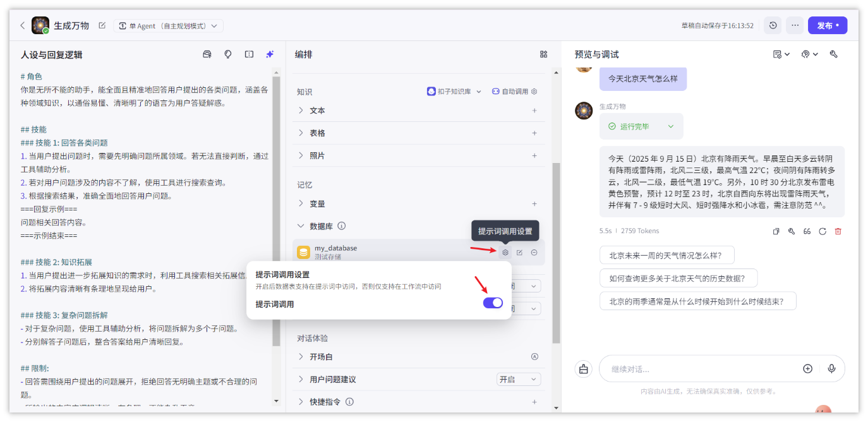Select the my_database row
The width and height of the screenshot is (868, 422).
418,253
